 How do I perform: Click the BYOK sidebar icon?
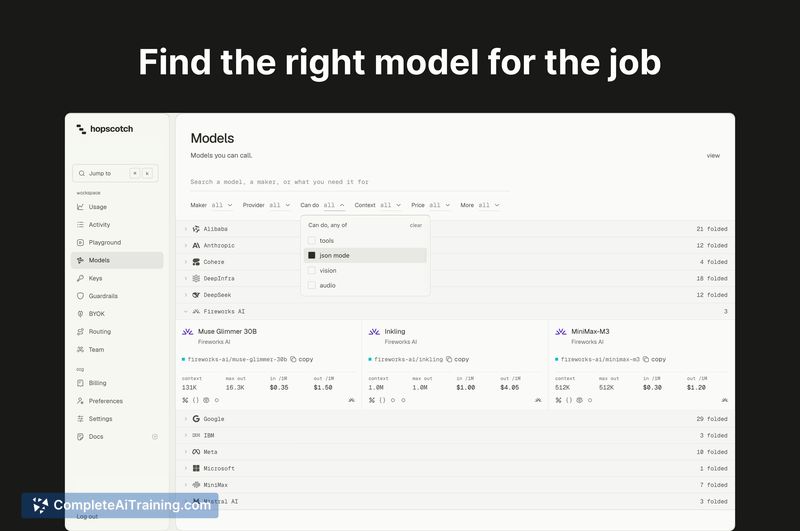pos(80,314)
